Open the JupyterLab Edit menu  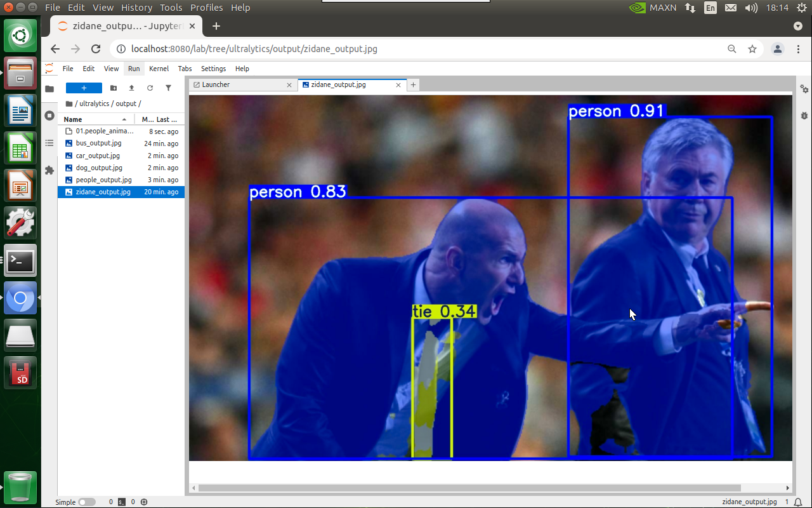[x=89, y=69]
